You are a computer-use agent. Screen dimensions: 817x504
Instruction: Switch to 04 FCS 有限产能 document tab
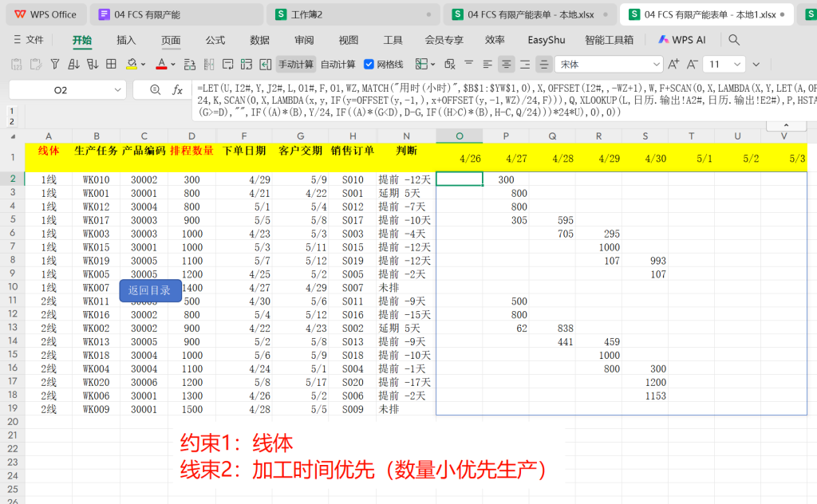tap(176, 14)
